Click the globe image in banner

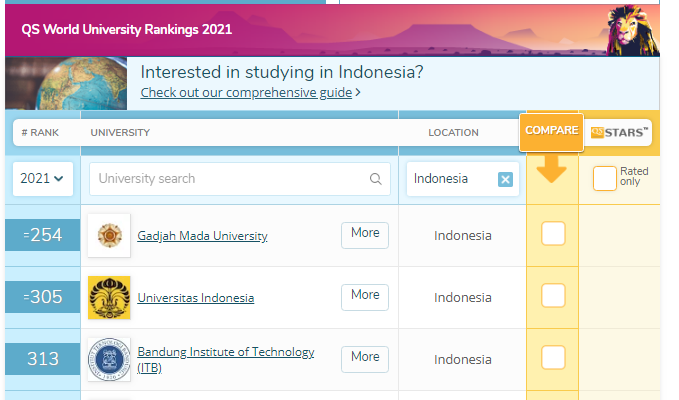tap(66, 82)
